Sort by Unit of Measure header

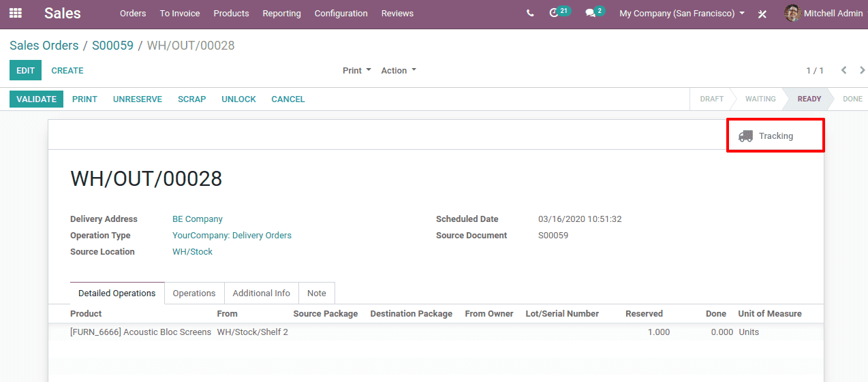(x=770, y=314)
